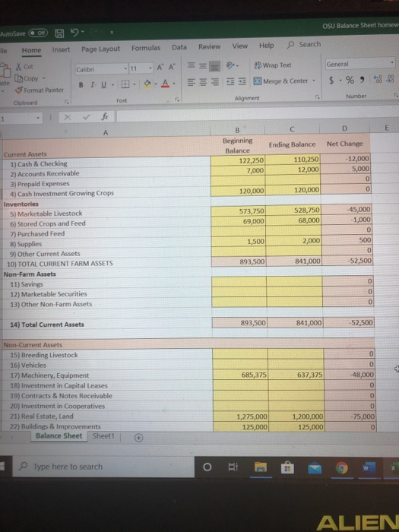The image size is (399, 532).
Task: Click Merge & Center button
Action: pyautogui.click(x=281, y=81)
